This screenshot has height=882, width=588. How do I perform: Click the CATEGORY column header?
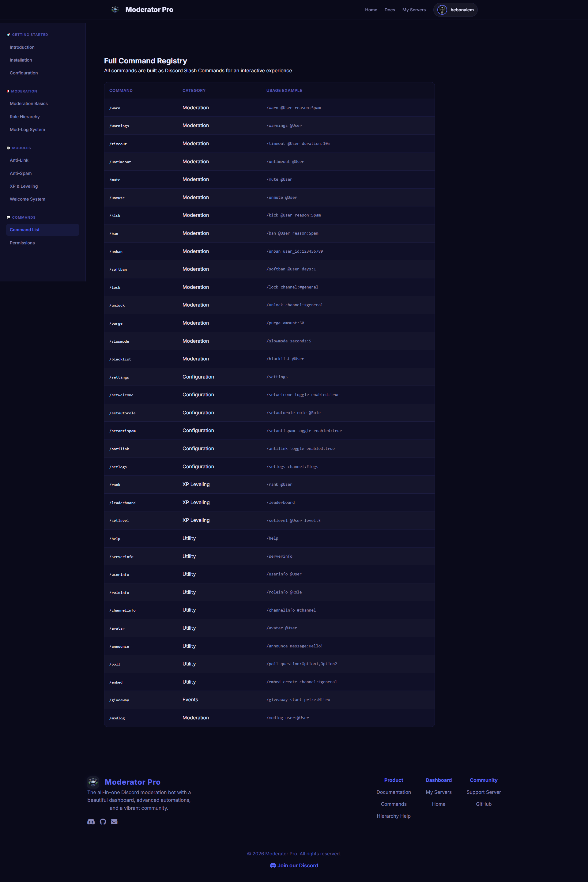click(x=194, y=90)
